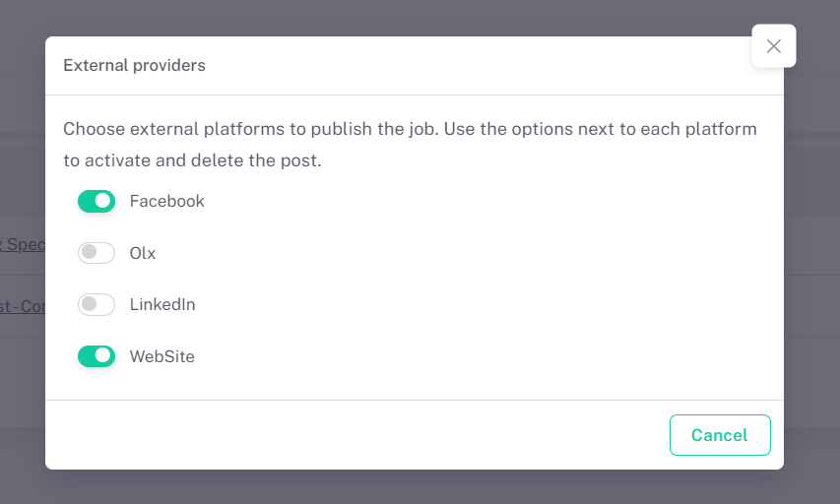
Task: Click the External providers dialog title
Action: (134, 65)
